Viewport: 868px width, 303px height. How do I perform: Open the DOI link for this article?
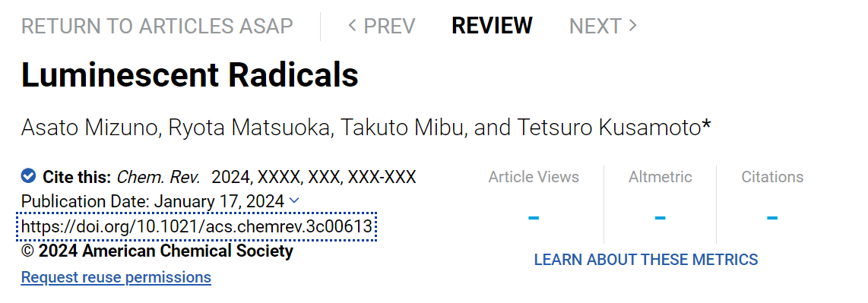[198, 226]
